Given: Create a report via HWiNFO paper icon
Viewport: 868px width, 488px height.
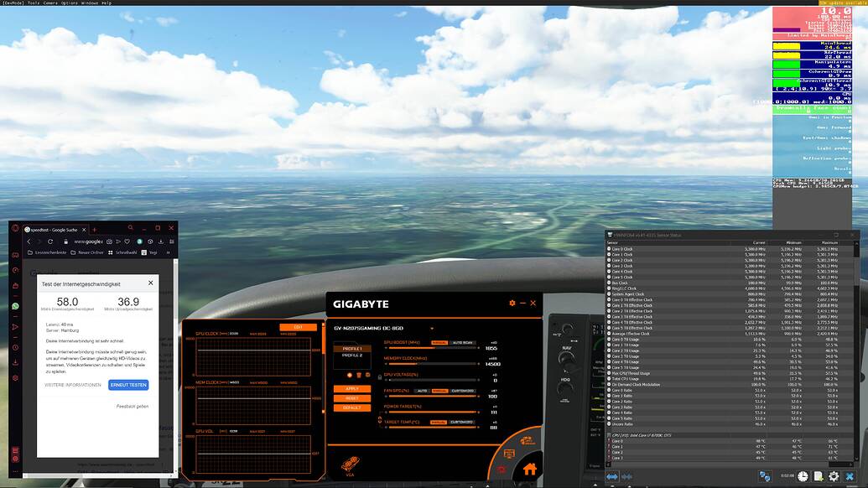Looking at the screenshot, I should click(819, 476).
